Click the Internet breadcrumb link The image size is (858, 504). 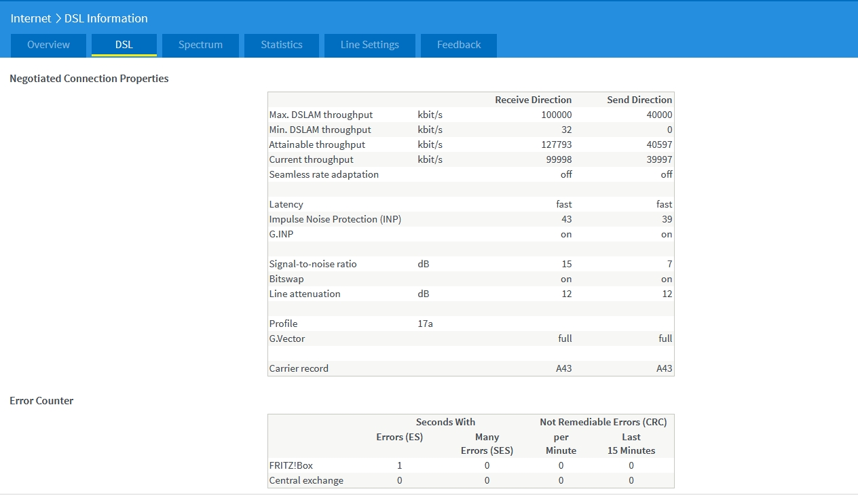pos(31,18)
